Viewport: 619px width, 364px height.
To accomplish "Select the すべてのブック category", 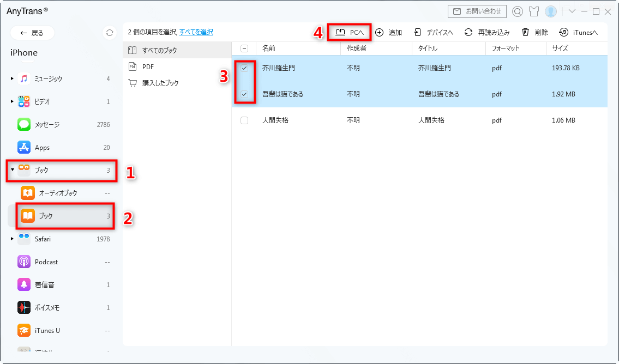I will (x=177, y=50).
